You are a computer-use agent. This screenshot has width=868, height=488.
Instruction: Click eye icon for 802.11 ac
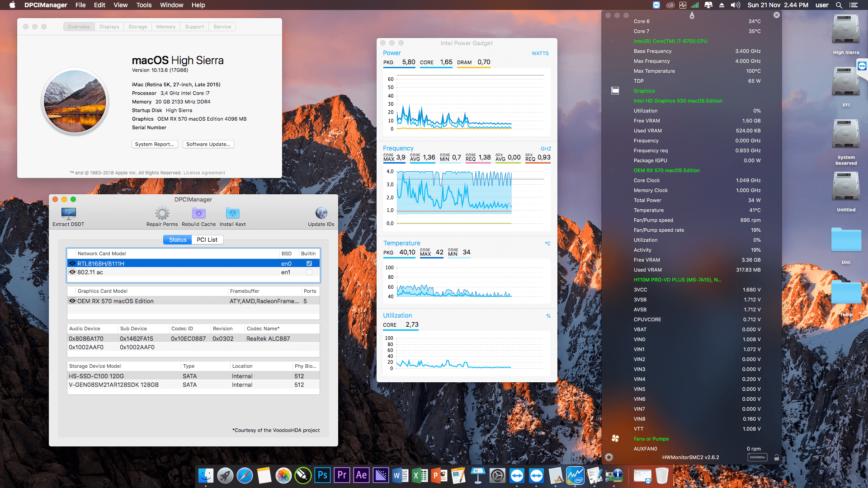(72, 272)
